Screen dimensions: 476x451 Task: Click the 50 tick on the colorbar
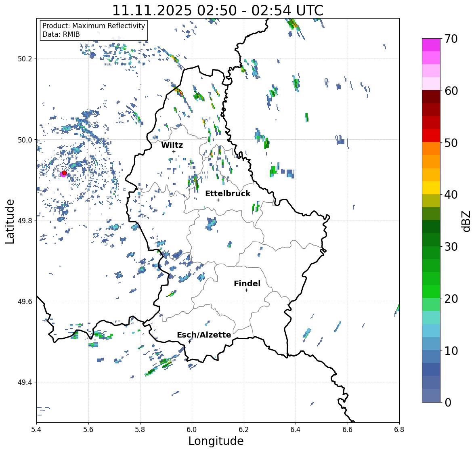tap(451, 143)
